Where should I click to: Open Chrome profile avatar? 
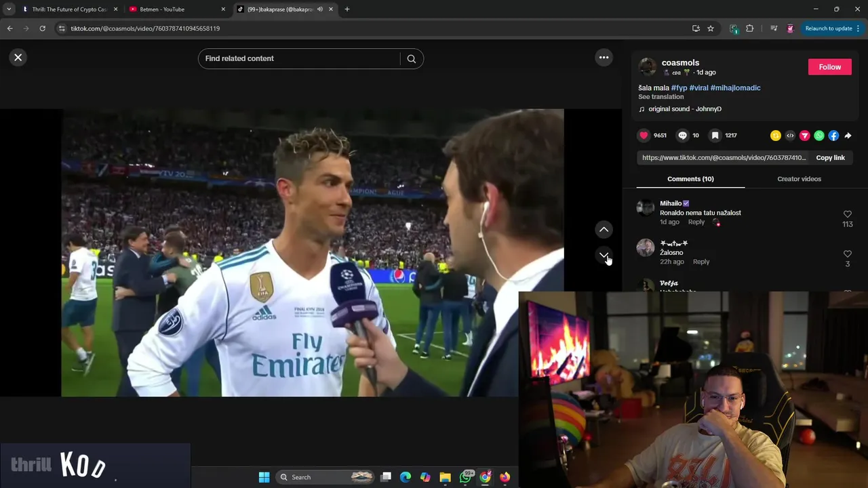pyautogui.click(x=790, y=28)
